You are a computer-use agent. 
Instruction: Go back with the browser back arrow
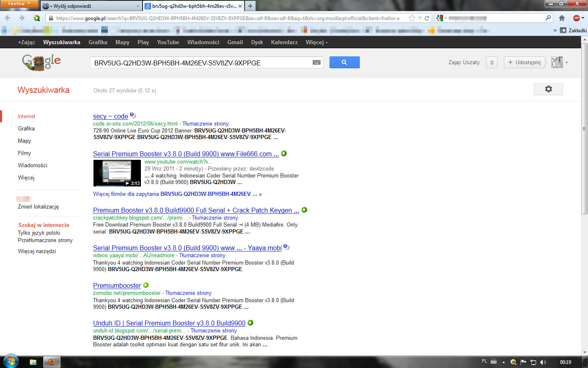tap(7, 18)
